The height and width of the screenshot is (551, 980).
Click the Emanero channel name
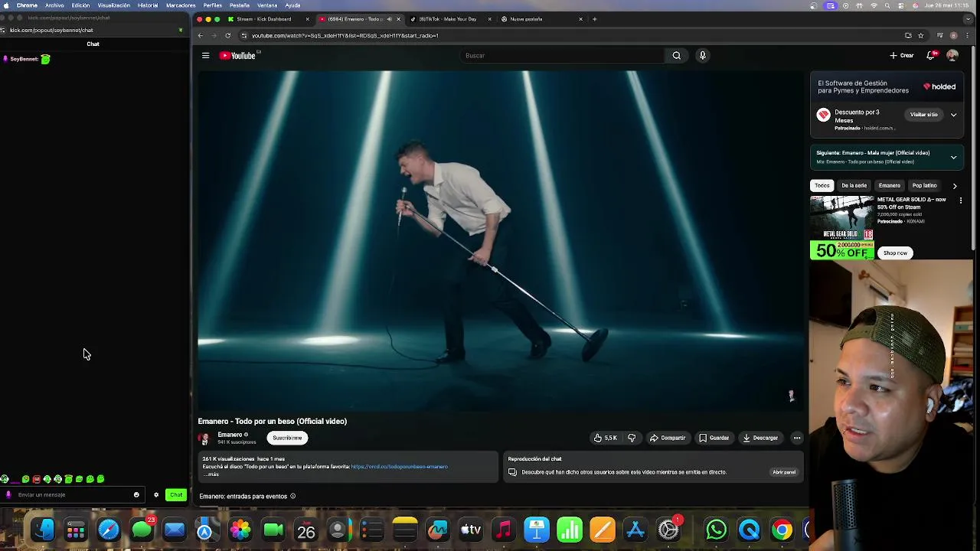[230, 435]
